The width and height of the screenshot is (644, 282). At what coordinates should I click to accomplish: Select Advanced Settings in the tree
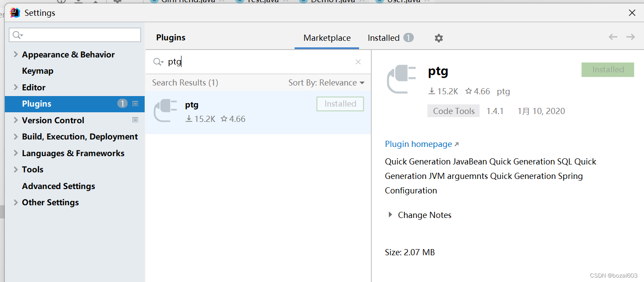pos(58,186)
